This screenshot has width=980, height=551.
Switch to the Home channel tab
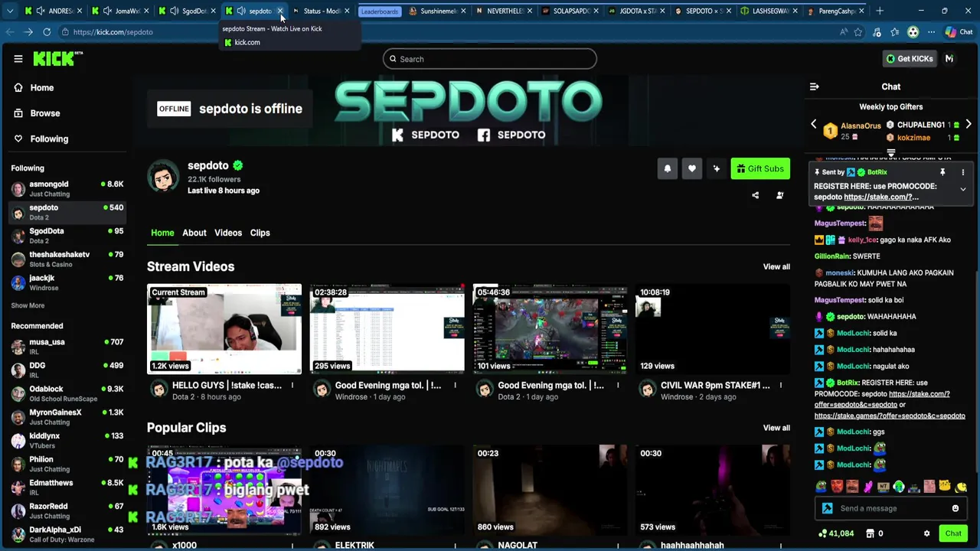162,233
